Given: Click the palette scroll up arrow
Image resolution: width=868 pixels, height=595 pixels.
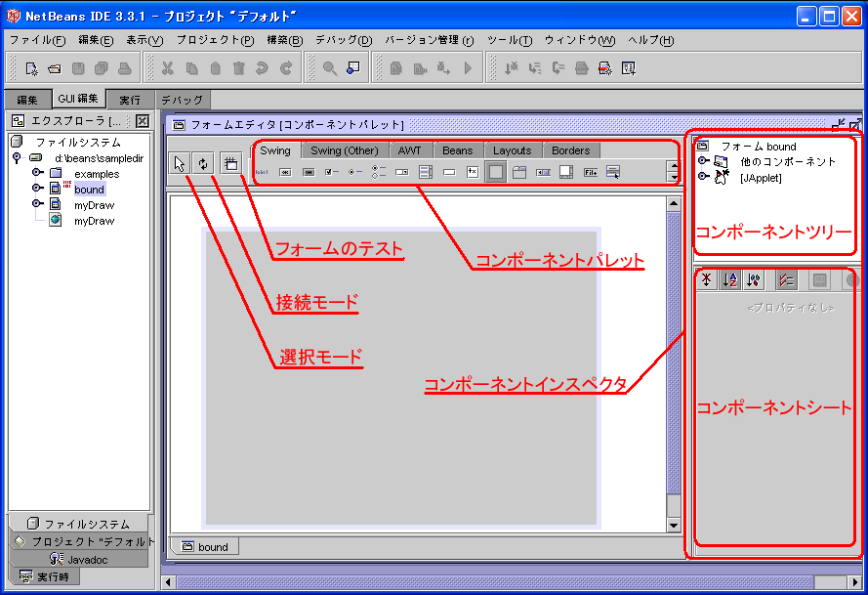Looking at the screenshot, I should point(673,166).
